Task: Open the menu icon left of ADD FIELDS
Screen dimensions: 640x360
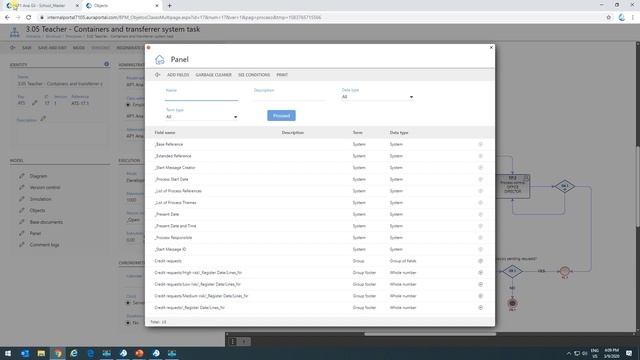Action: (x=157, y=75)
